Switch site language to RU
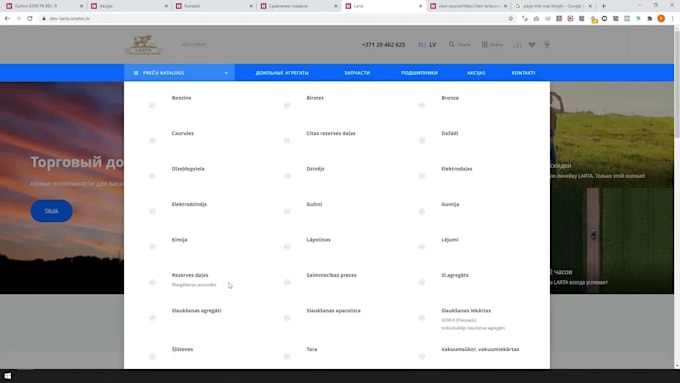This screenshot has height=383, width=680. click(x=422, y=45)
